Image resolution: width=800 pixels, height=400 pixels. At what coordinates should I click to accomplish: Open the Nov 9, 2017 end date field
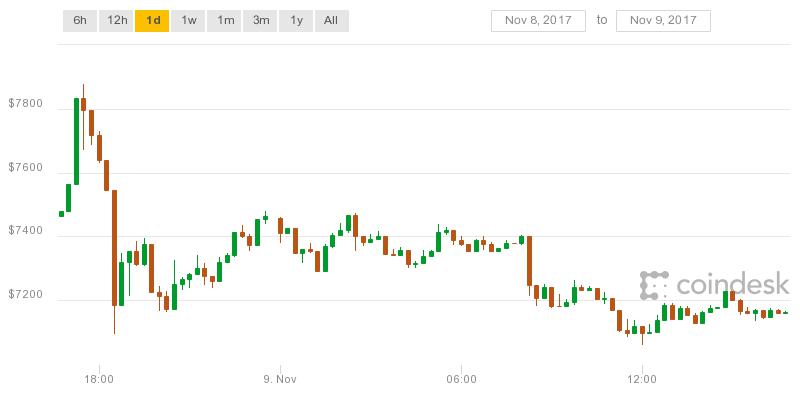point(663,20)
